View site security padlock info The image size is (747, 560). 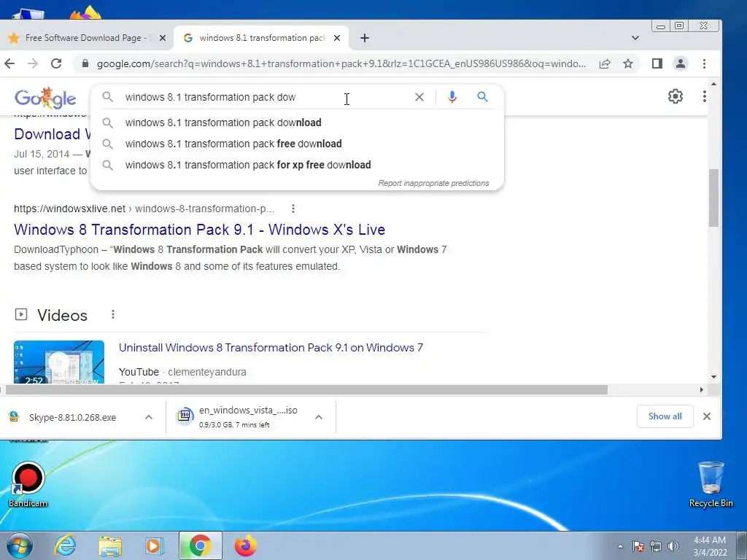point(85,63)
